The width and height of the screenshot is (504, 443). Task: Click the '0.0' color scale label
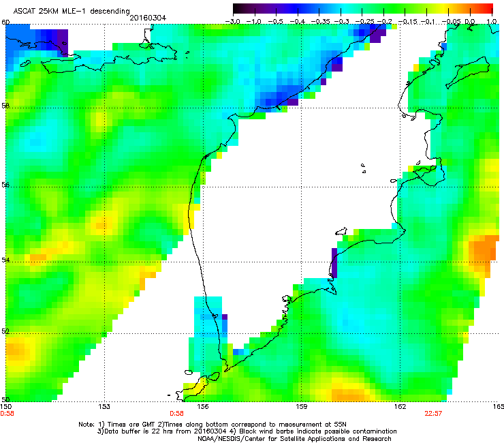tap(470, 21)
